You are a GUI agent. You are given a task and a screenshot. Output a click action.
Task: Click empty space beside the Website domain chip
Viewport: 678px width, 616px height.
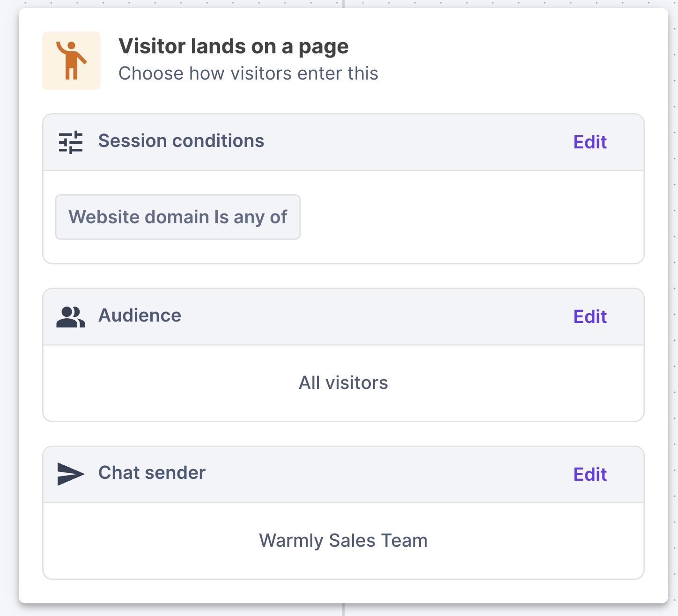point(468,217)
